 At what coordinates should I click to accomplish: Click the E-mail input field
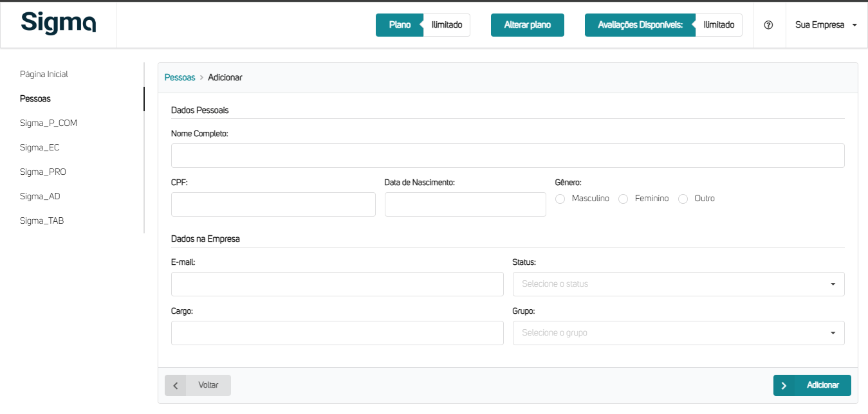click(x=337, y=283)
